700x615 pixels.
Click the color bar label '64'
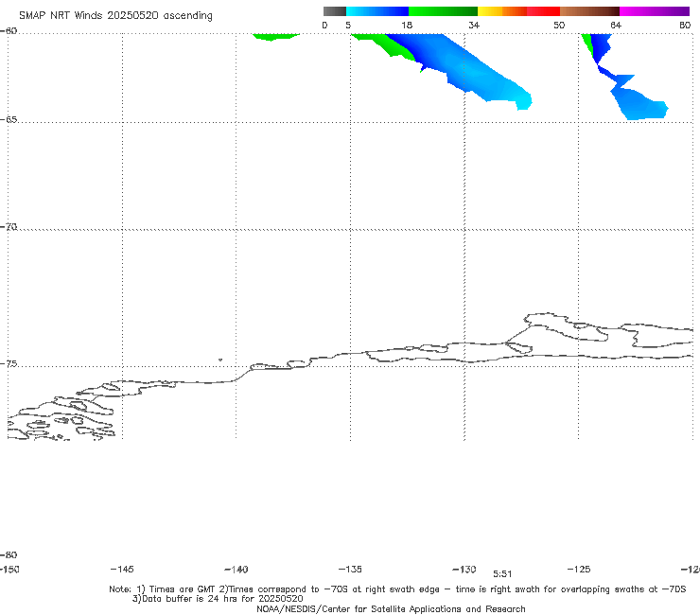tap(616, 26)
